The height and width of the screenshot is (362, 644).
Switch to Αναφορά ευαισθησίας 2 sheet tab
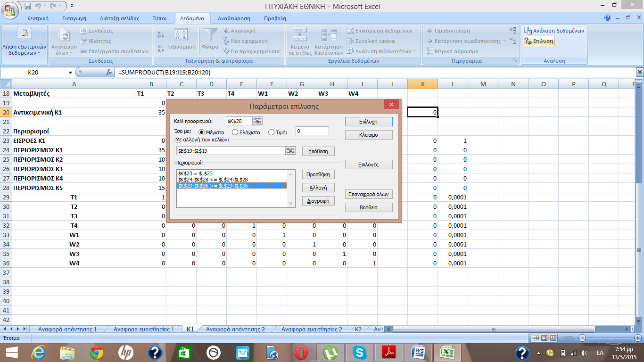[x=312, y=329]
